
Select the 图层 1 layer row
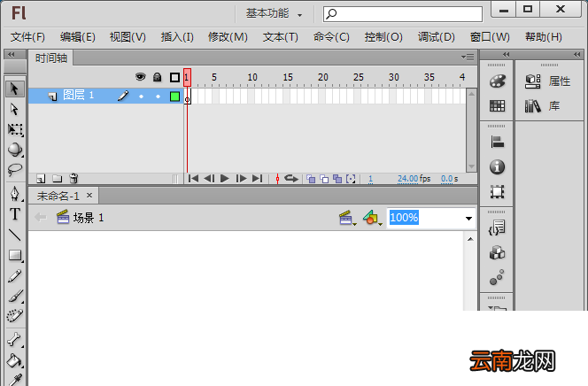click(106, 96)
